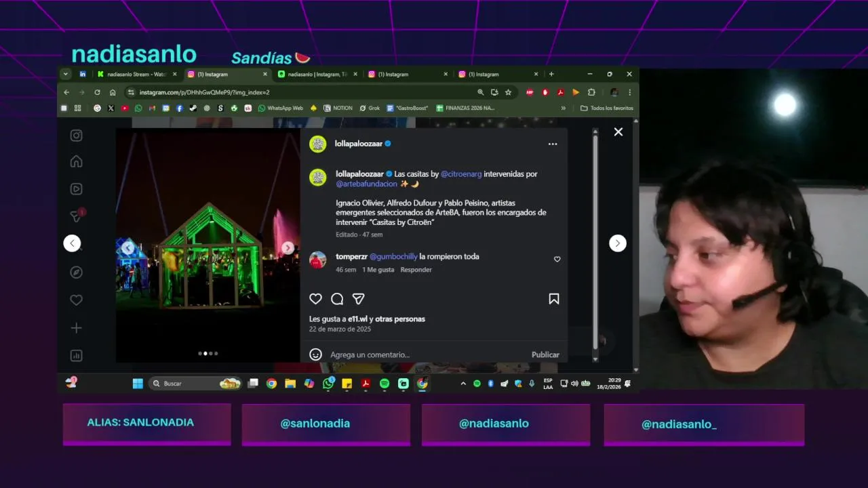
Task: Select the carousel pagination dots
Action: [x=208, y=353]
